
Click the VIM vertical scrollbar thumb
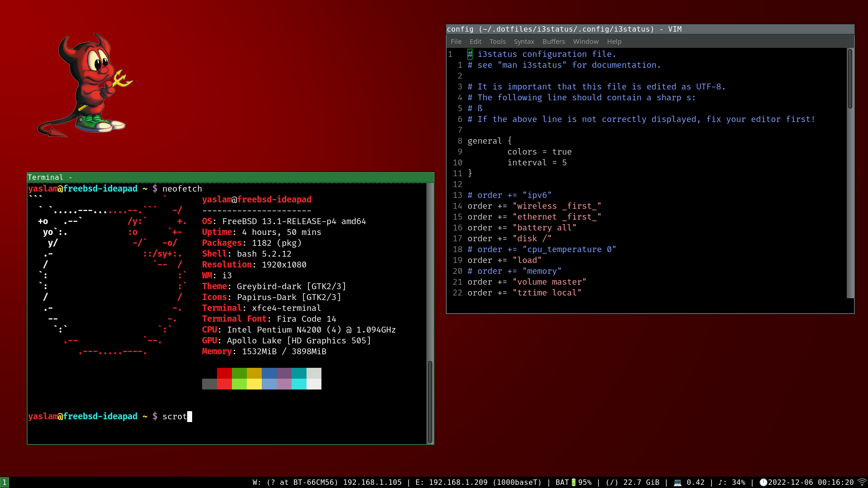coord(850,79)
